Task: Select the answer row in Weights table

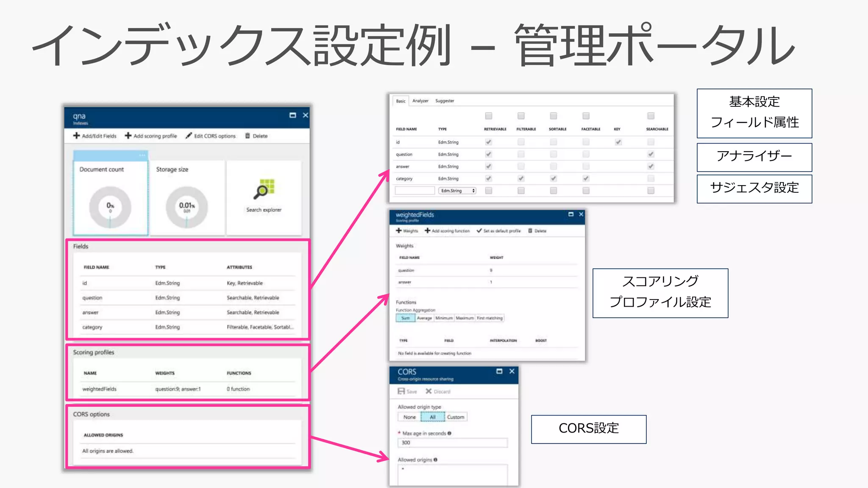Action: tap(487, 282)
